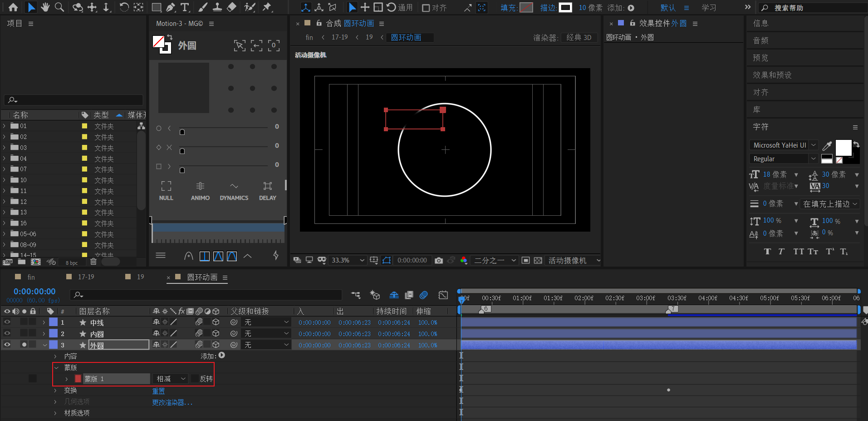Click the 描边 stroke color swatch

point(565,7)
